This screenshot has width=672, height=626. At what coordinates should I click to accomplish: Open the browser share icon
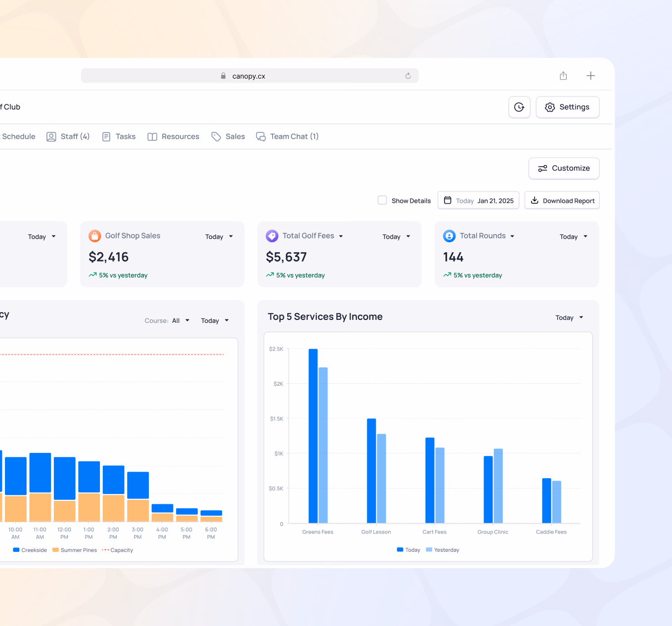563,76
